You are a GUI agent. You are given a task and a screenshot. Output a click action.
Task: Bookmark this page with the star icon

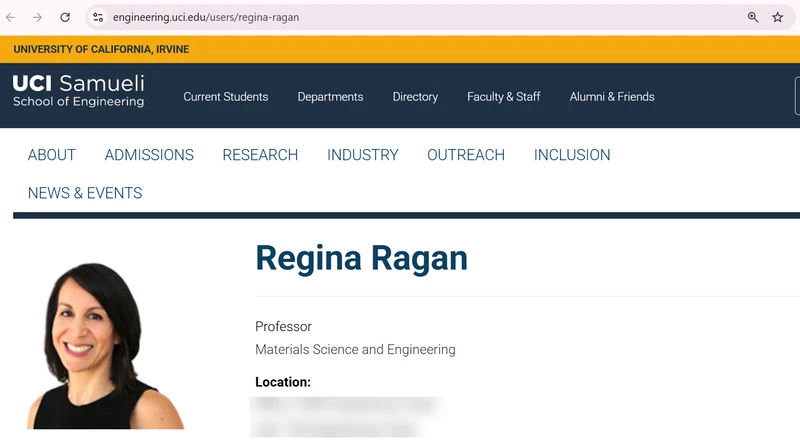[x=778, y=17]
